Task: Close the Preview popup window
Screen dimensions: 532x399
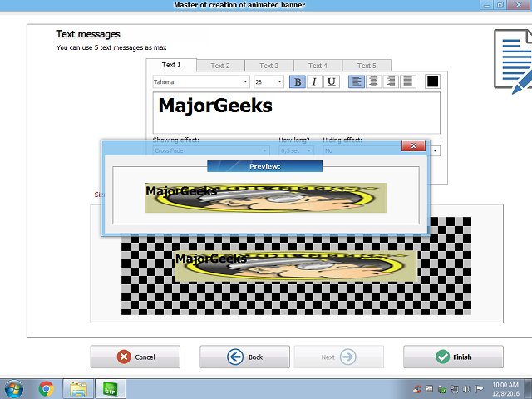Action: click(414, 146)
